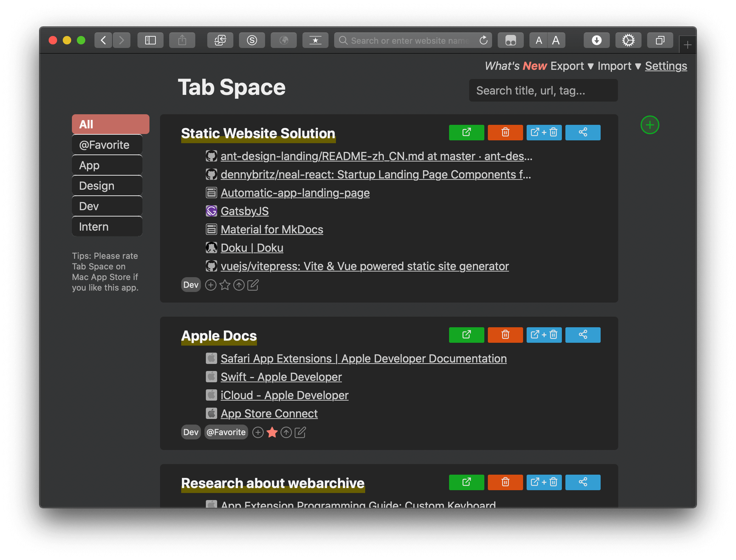The width and height of the screenshot is (736, 560).
Task: Delete the Static Website Solution group
Action: click(x=505, y=133)
